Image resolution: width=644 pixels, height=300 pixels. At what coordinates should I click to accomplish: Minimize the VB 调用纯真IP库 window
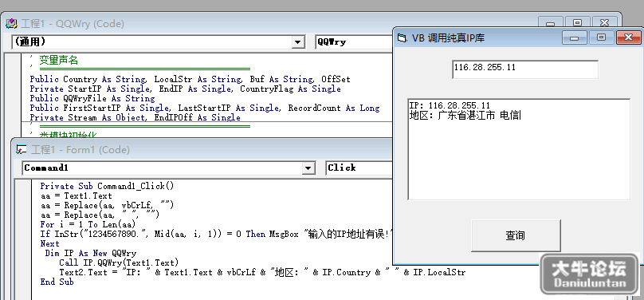point(575,37)
